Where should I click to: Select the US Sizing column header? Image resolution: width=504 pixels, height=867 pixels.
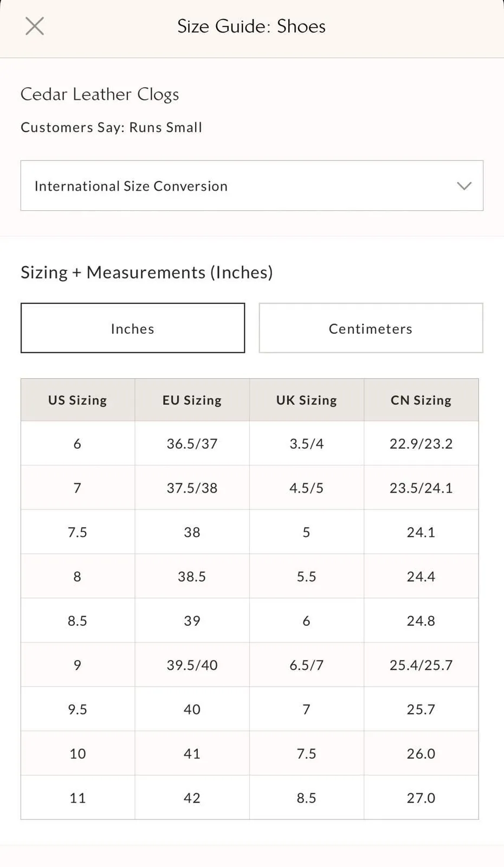(x=77, y=400)
